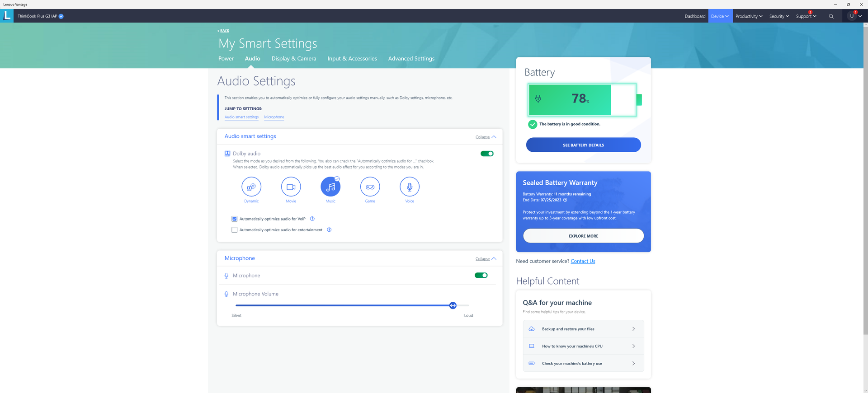This screenshot has height=393, width=868.
Task: Click the Silent label under the volume slider
Action: point(236,315)
